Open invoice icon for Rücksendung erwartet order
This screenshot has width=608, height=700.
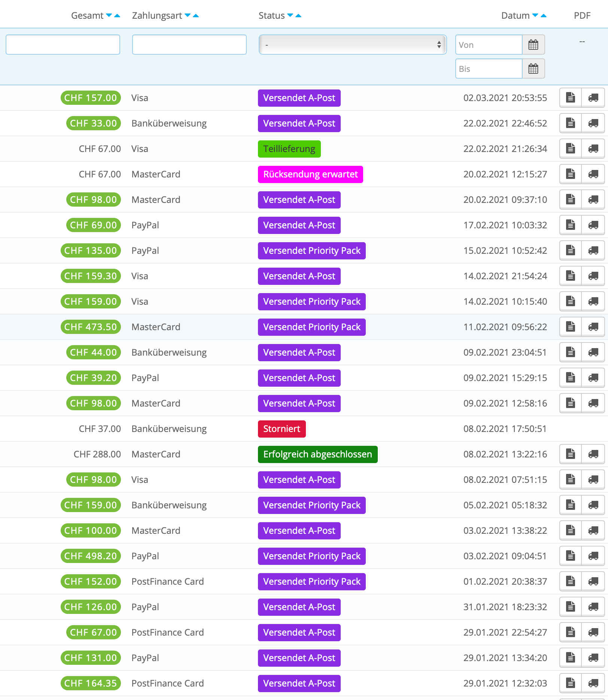(x=571, y=174)
